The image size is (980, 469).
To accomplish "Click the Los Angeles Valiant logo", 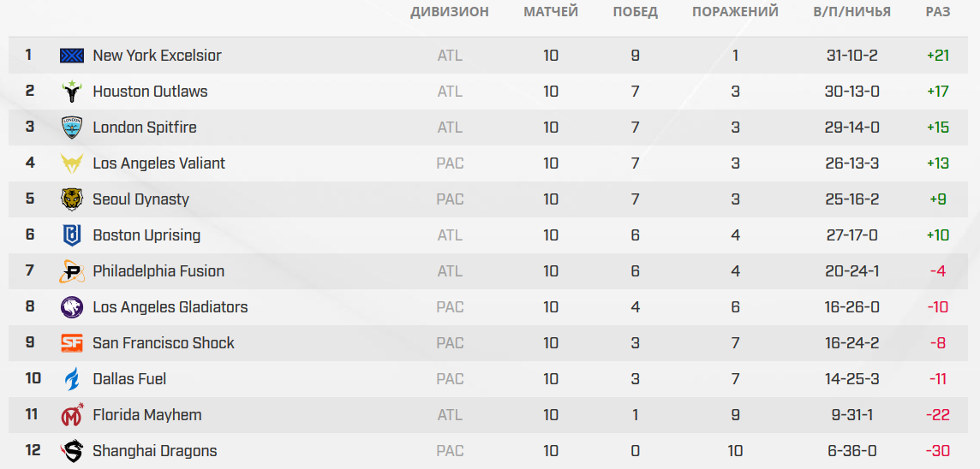I will click(72, 163).
